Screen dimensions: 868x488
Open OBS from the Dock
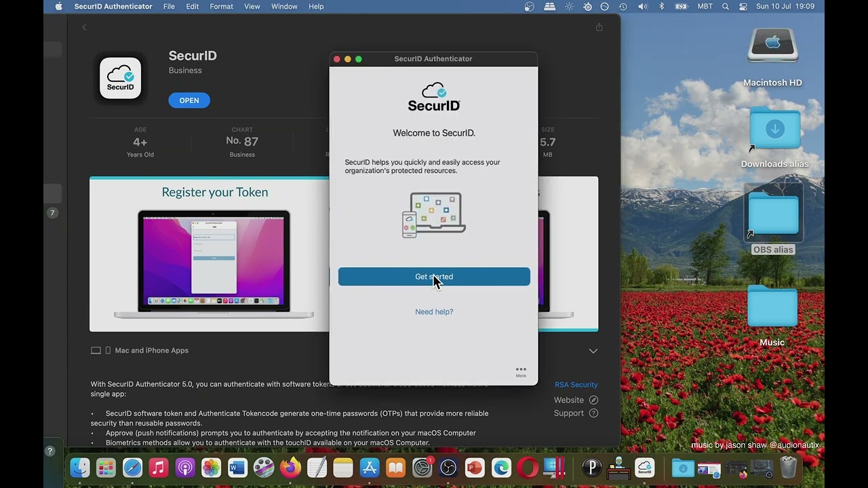coord(449,468)
